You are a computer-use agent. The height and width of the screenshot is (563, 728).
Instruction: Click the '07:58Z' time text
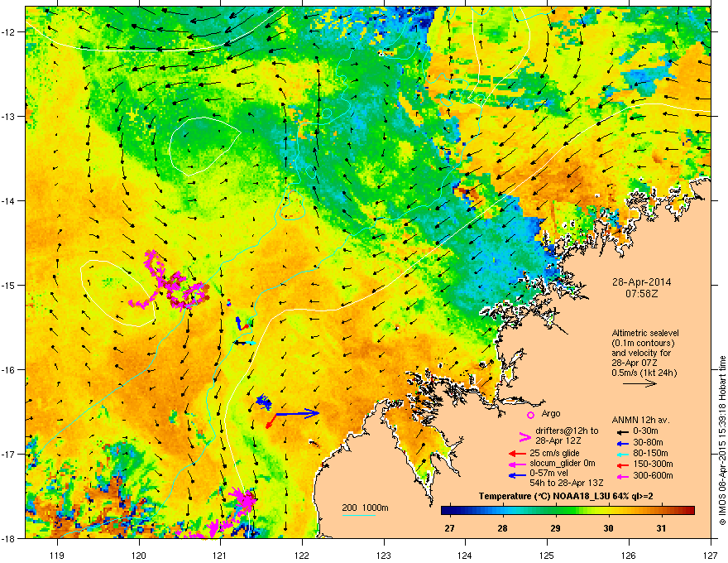click(x=641, y=294)
